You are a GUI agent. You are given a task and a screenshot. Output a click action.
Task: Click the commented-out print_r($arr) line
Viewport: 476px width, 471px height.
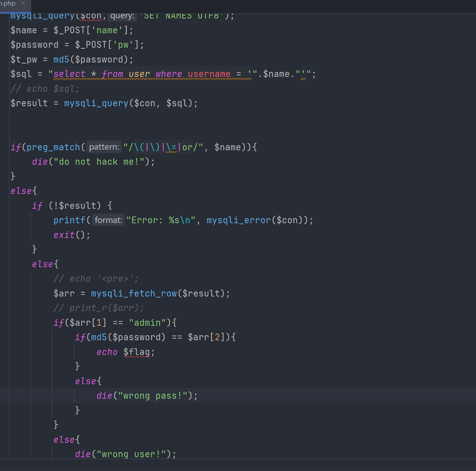(x=98, y=308)
